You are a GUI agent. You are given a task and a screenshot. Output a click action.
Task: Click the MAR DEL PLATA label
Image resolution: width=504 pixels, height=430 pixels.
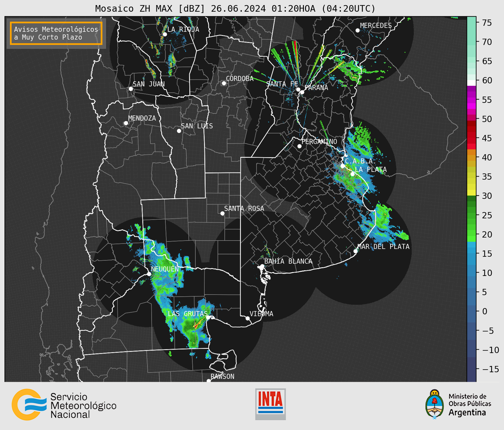tap(383, 247)
